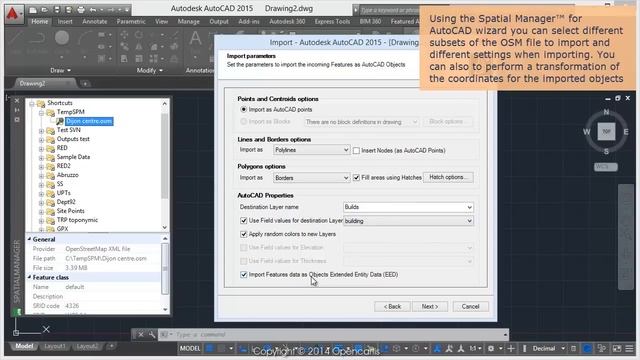
Task: Click the E compass letter on ViewCube
Action: [626, 131]
